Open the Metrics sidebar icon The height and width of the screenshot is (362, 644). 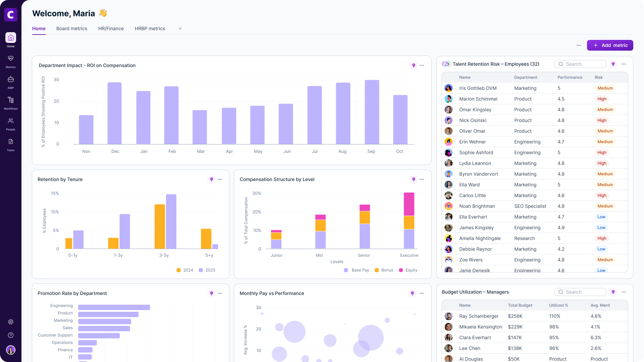[x=11, y=59]
